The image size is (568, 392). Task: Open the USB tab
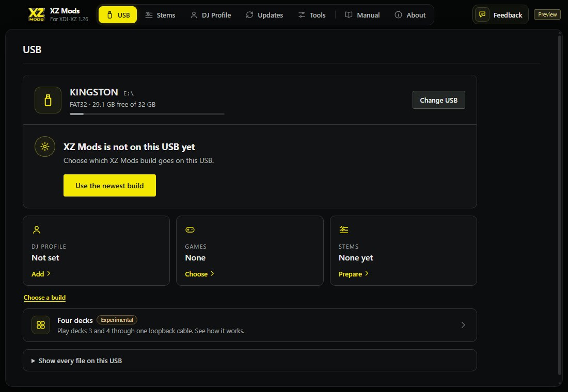pyautogui.click(x=118, y=15)
